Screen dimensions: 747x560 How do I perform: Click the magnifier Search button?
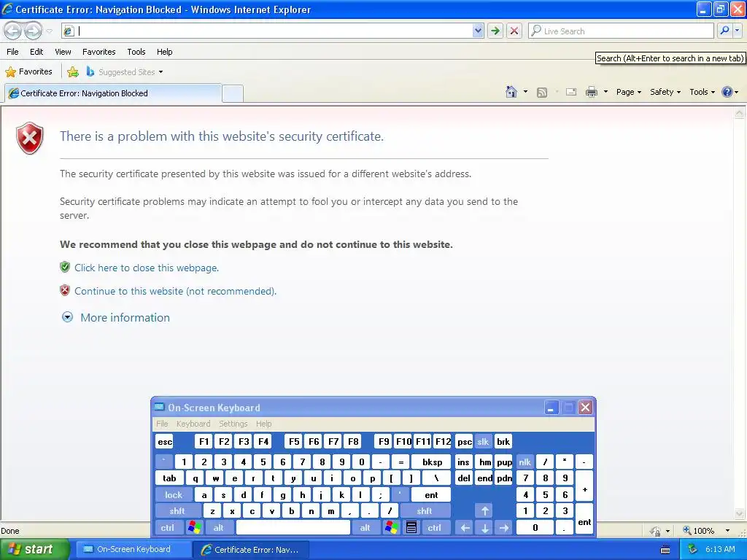[724, 31]
